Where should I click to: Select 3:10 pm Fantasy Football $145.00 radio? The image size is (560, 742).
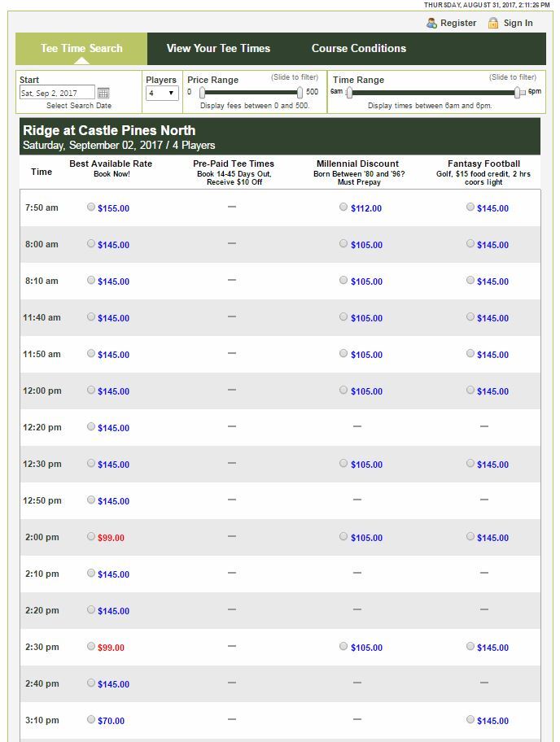click(470, 719)
